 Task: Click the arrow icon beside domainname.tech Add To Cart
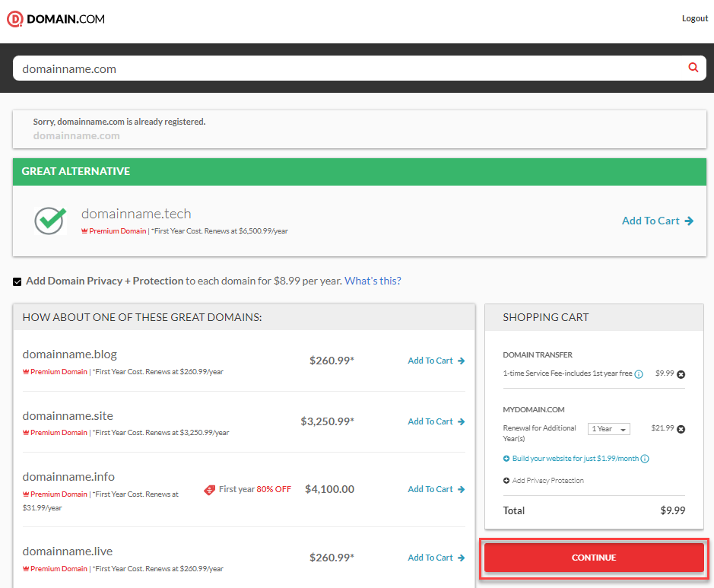(689, 221)
